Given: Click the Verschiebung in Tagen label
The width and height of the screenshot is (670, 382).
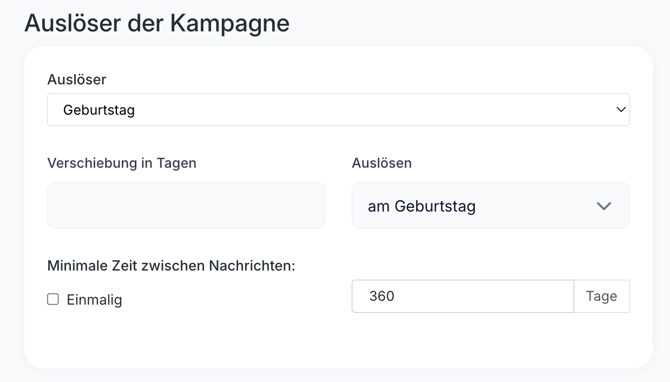Looking at the screenshot, I should 122,163.
